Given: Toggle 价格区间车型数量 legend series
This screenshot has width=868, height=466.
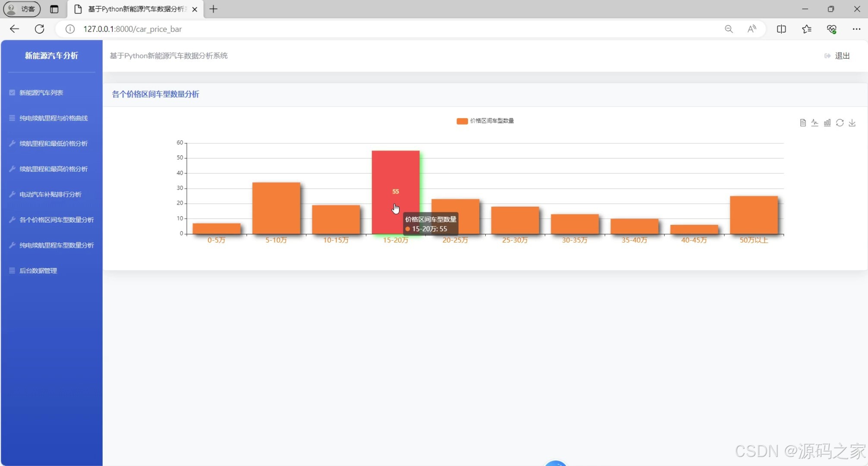Looking at the screenshot, I should click(485, 121).
